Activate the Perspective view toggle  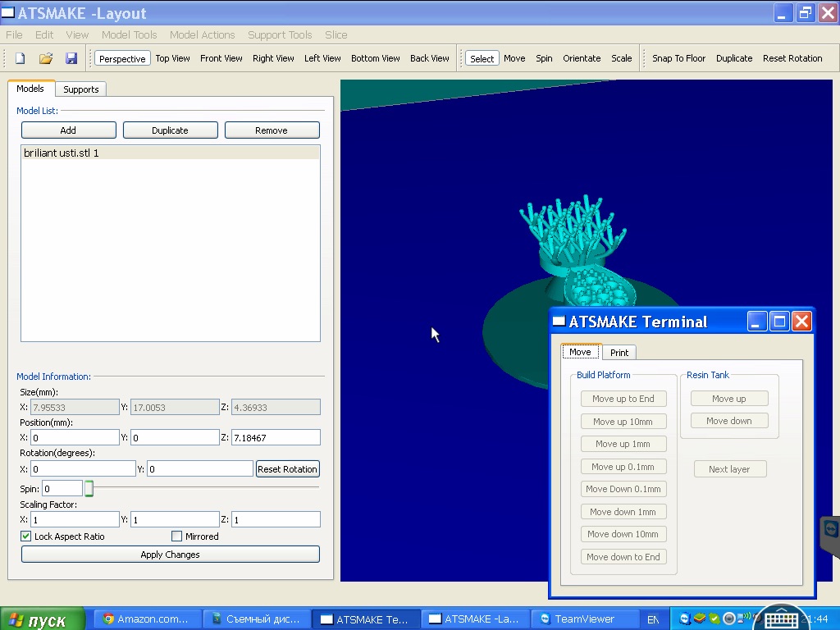pyautogui.click(x=122, y=58)
